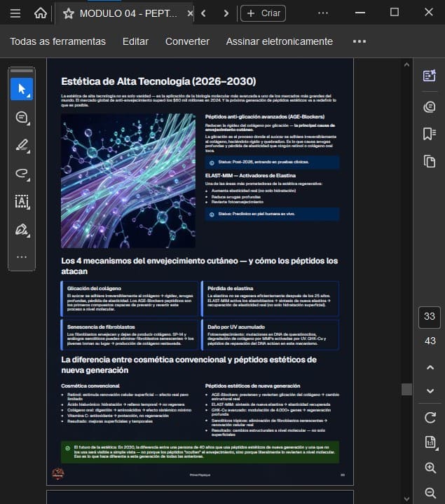
Task: Expand more quick tools ellipsis
Action: pyautogui.click(x=22, y=257)
